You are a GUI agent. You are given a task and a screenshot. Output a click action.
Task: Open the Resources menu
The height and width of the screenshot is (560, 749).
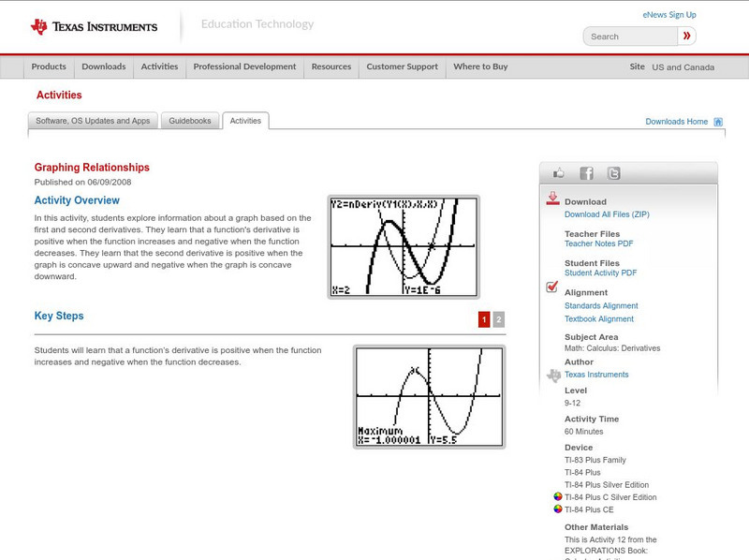pos(331,66)
